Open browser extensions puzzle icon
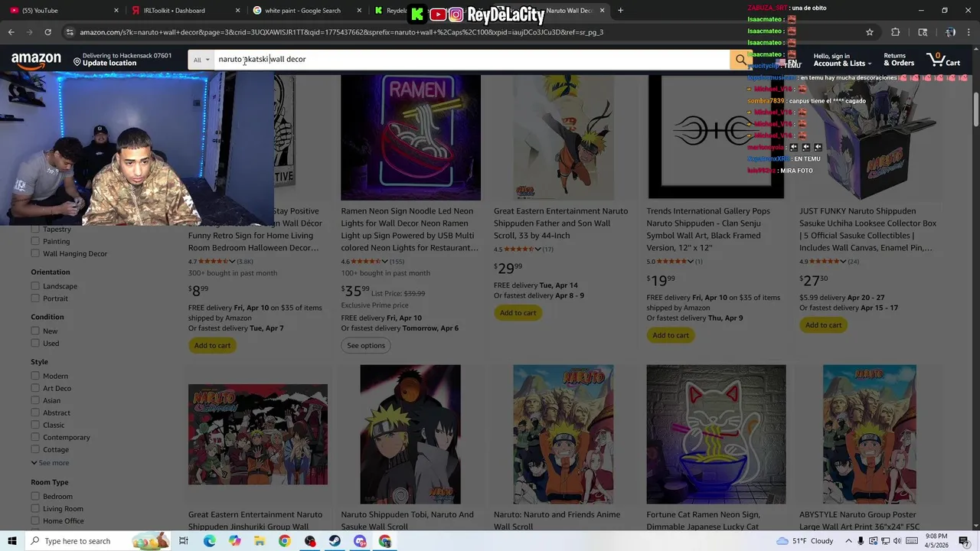980x551 pixels. 895,32
